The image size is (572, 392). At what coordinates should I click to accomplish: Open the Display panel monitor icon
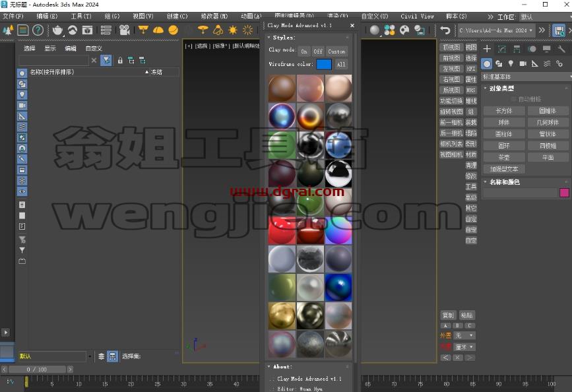tap(546, 49)
